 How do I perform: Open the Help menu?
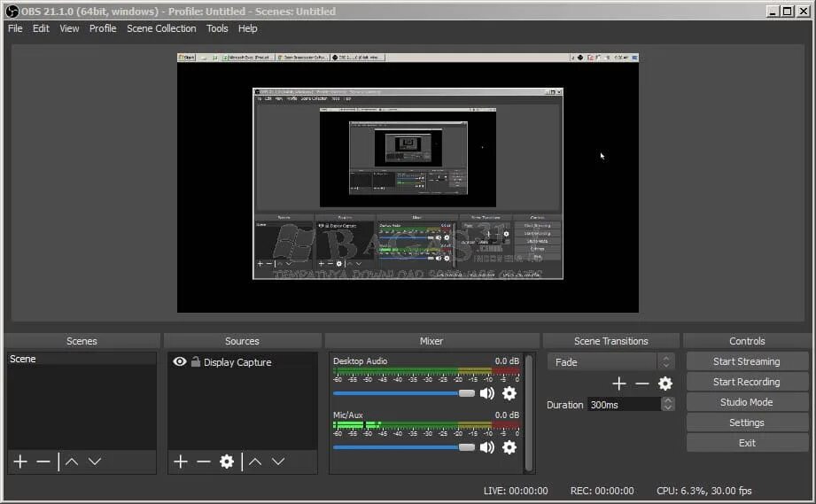(x=248, y=28)
